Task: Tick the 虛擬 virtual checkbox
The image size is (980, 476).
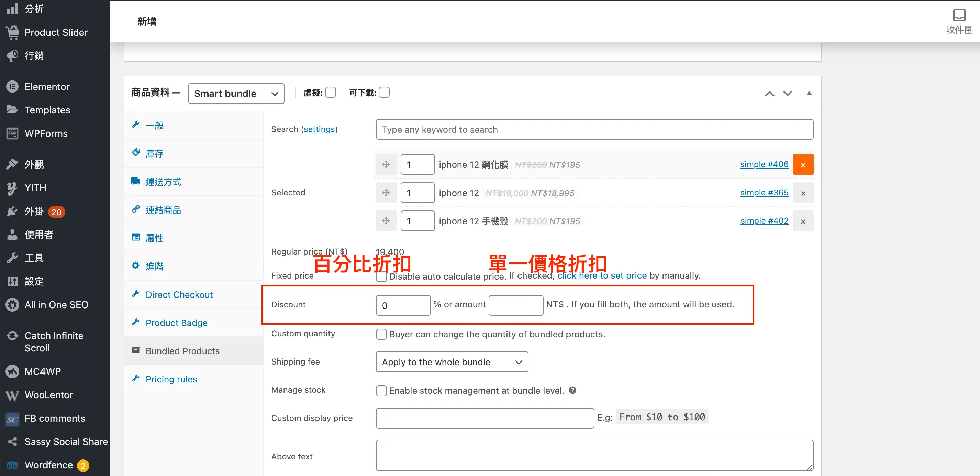Action: 331,93
